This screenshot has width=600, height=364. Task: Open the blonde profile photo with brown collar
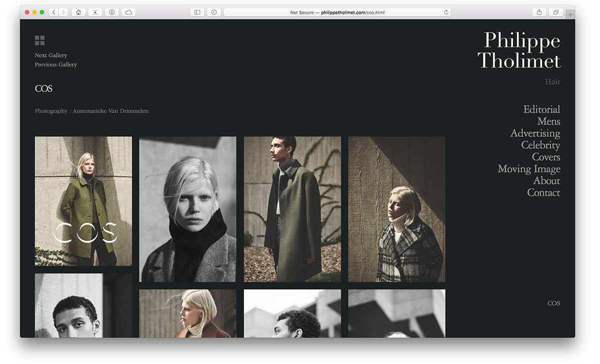[187, 313]
